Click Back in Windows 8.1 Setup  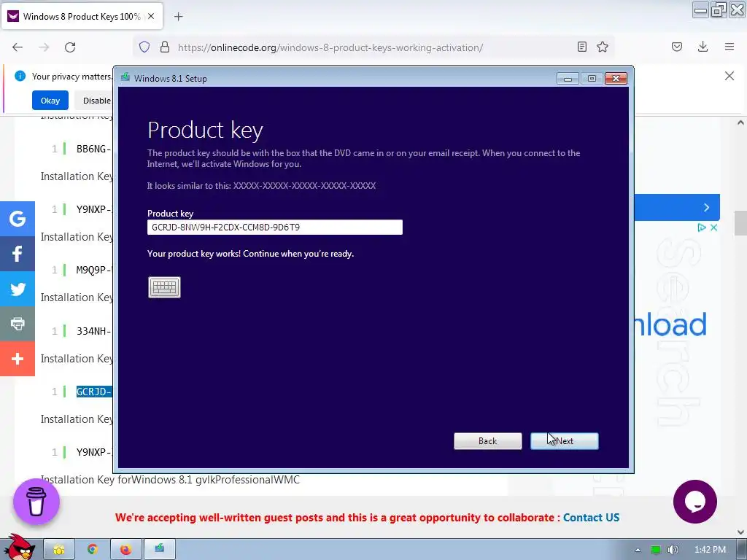pyautogui.click(x=488, y=441)
